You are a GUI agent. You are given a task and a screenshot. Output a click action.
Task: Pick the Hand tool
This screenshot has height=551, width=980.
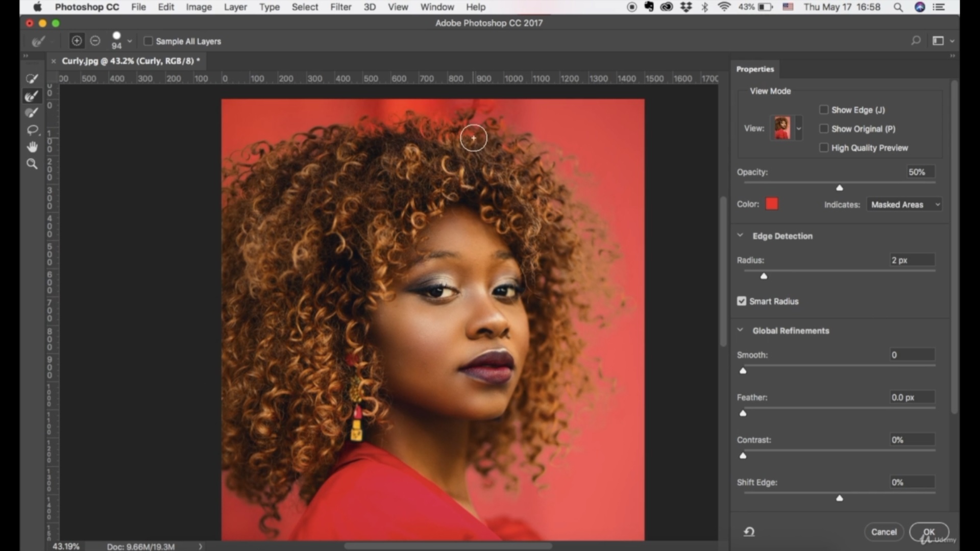(32, 147)
